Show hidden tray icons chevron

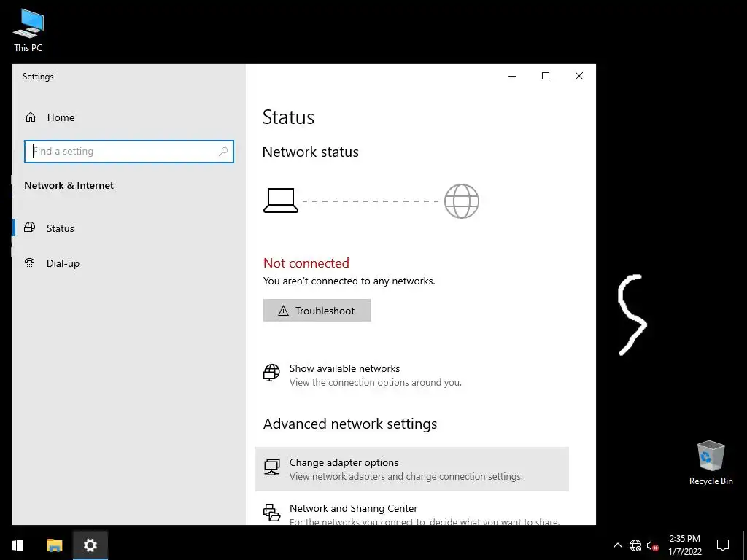point(617,545)
